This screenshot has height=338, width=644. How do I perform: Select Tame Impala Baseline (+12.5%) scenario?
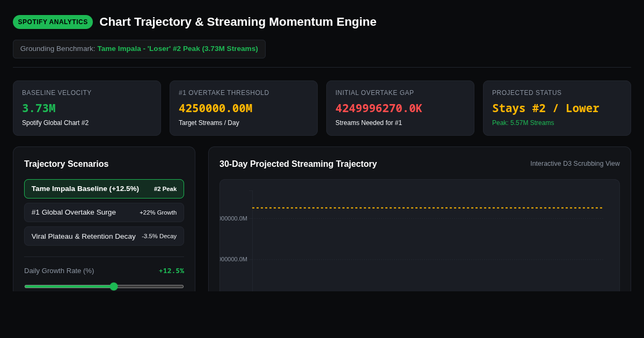[x=104, y=189]
